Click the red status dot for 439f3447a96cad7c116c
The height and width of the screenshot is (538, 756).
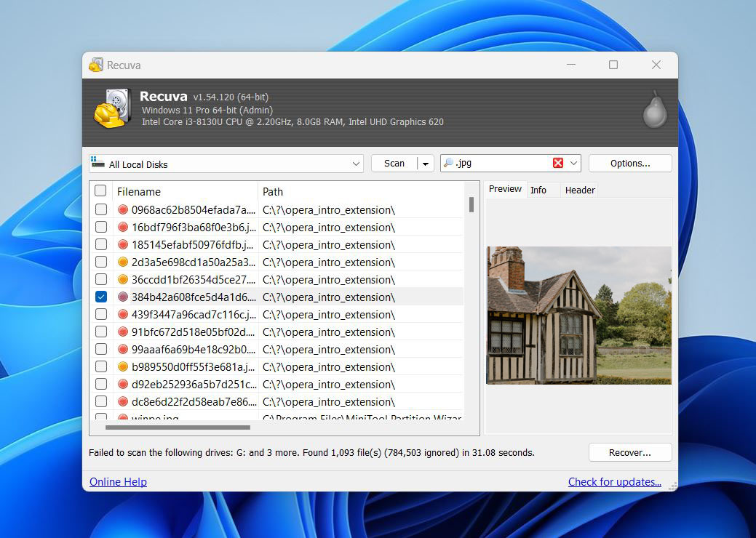click(123, 314)
